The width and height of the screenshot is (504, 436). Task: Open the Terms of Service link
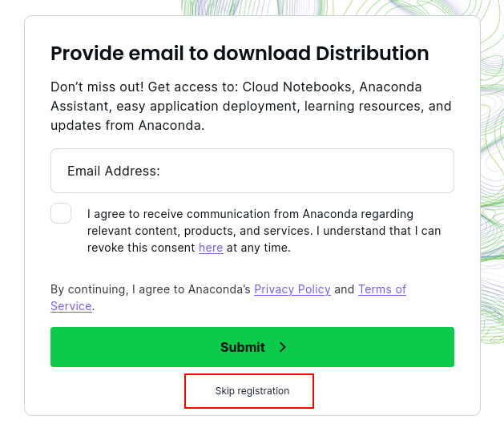coord(381,289)
